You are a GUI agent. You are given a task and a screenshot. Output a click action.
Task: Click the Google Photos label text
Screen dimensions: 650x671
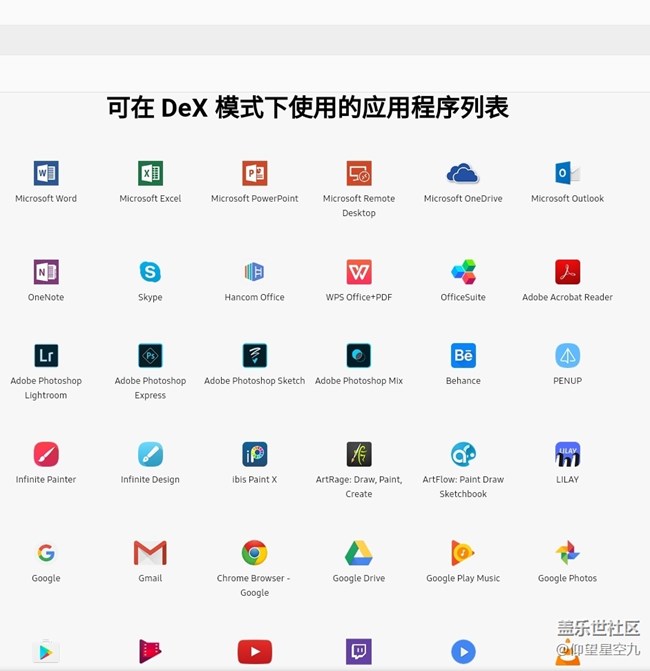click(x=567, y=578)
